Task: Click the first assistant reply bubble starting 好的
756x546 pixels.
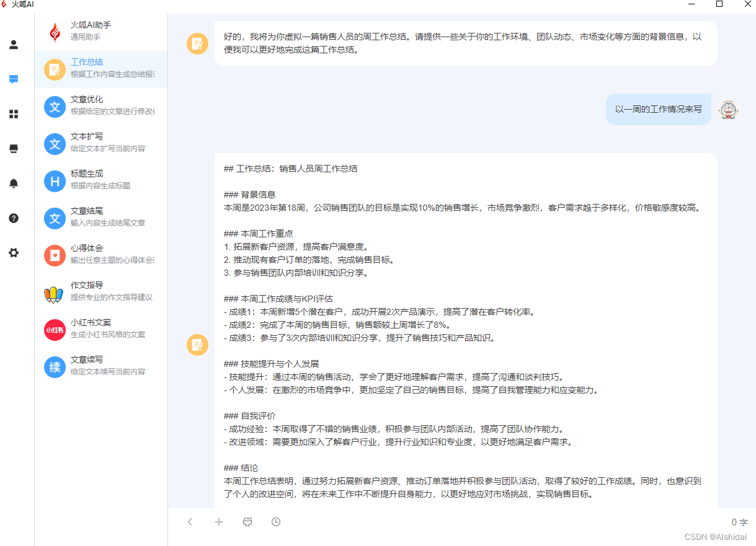Action: coord(466,43)
